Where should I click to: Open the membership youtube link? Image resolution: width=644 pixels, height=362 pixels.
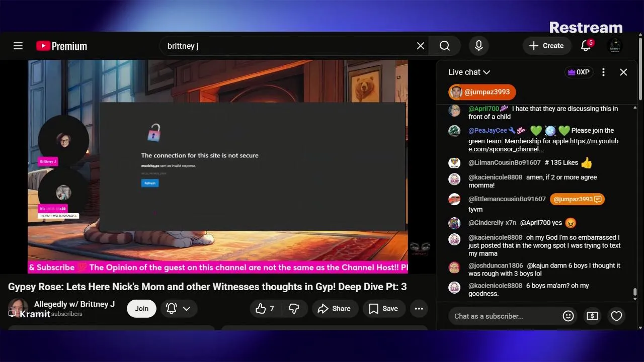click(x=543, y=145)
